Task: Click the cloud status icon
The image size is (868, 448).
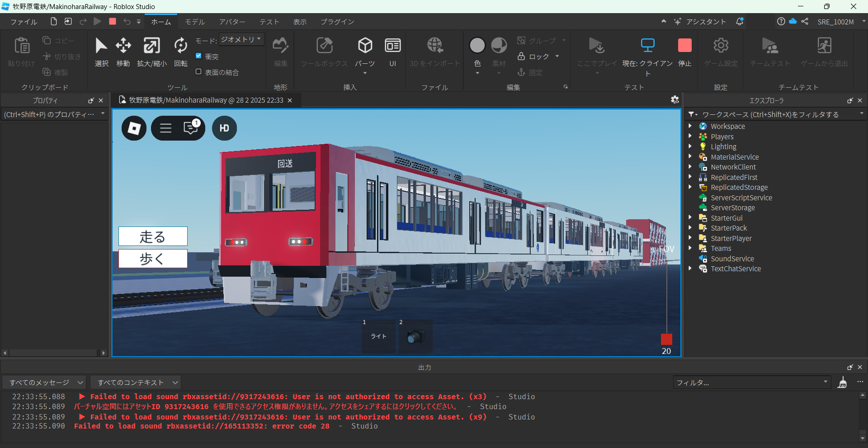Action: pos(793,21)
